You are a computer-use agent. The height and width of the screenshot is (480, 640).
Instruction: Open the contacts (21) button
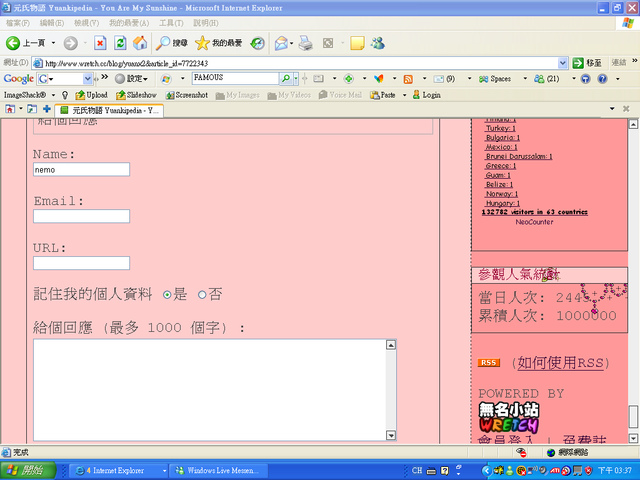[x=547, y=79]
